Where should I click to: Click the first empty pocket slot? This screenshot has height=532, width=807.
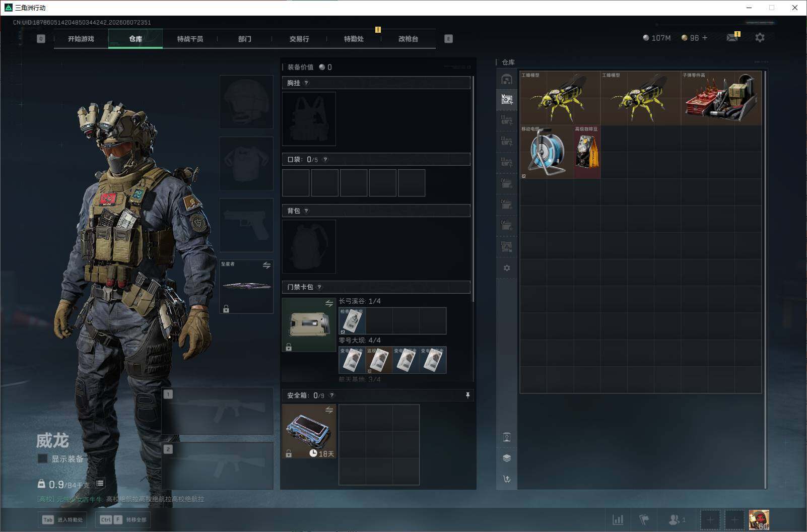296,183
